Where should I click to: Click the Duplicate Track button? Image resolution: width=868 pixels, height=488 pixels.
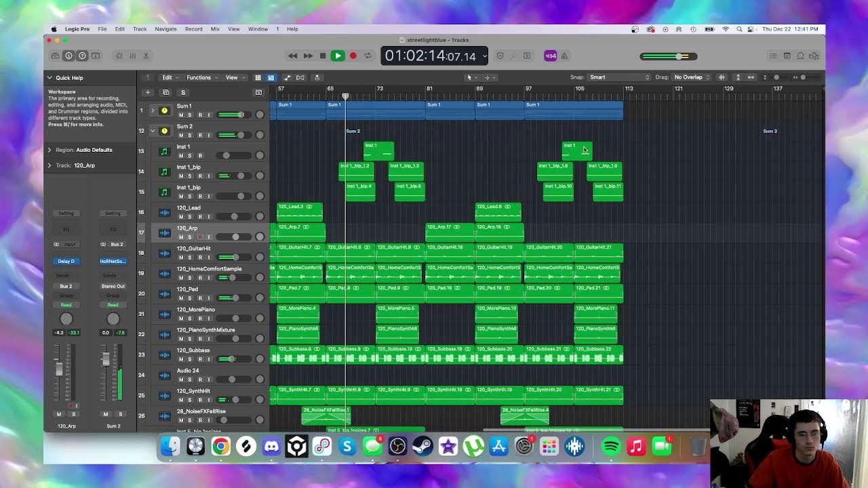pyautogui.click(x=165, y=92)
